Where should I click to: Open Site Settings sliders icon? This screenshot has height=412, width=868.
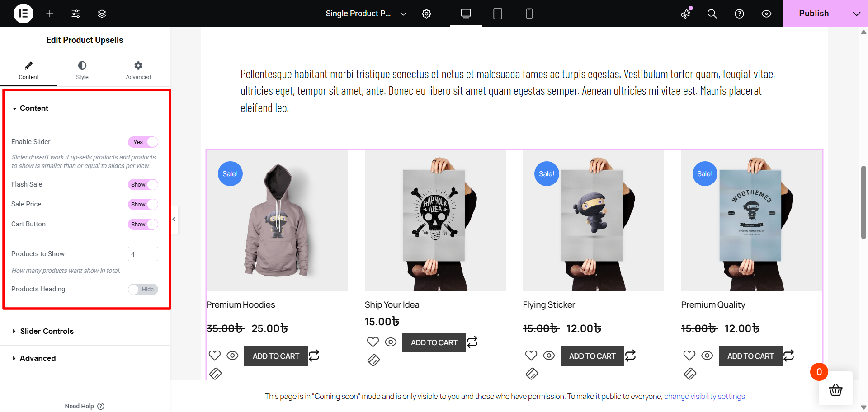[75, 14]
